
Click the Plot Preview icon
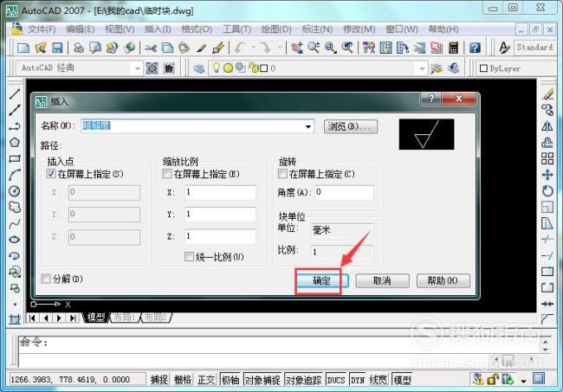click(95, 48)
